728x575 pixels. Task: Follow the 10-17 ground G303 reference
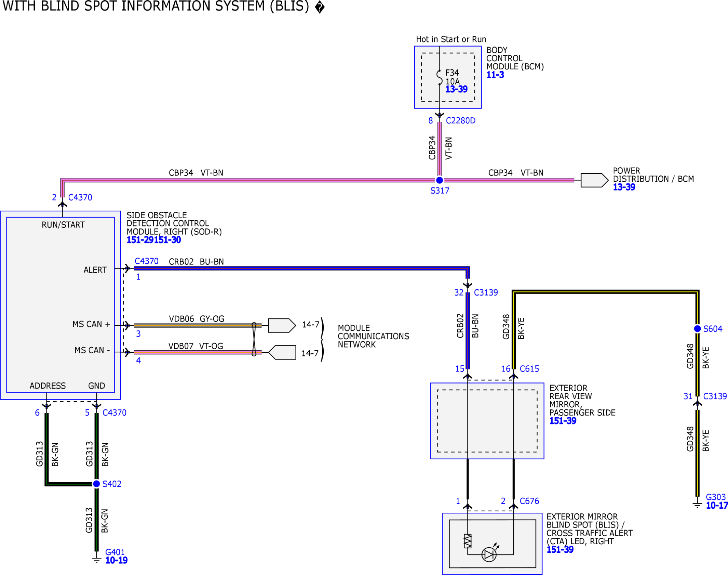click(x=717, y=506)
